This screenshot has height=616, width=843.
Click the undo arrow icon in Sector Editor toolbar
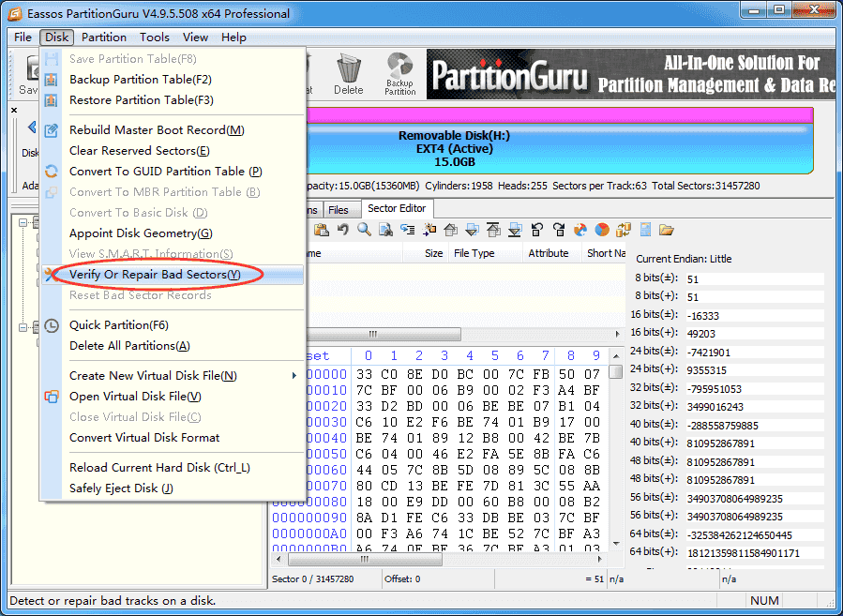click(x=342, y=230)
